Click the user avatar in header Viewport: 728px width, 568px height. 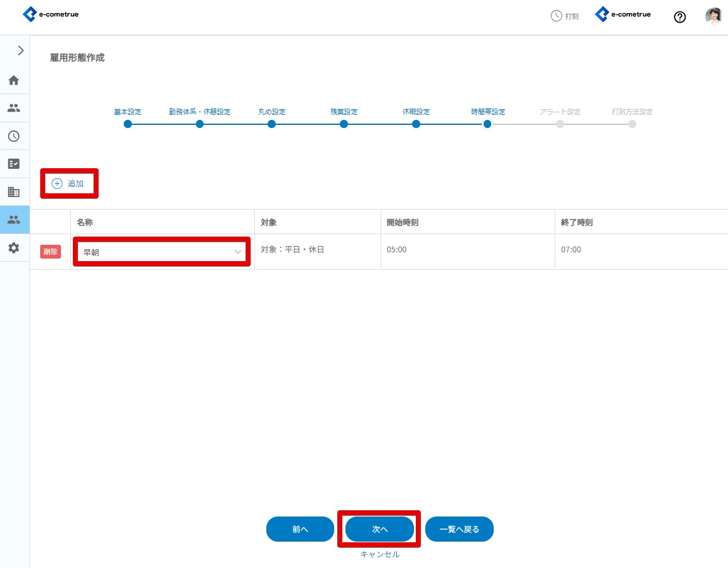point(713,16)
